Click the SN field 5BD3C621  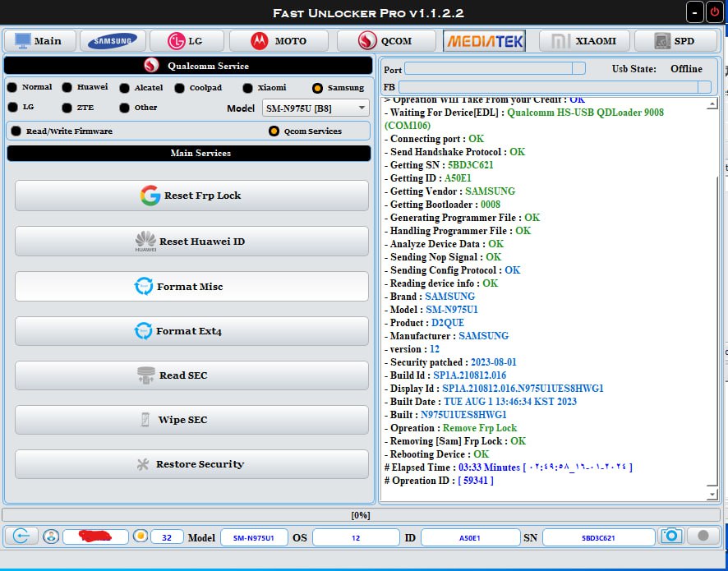598,537
